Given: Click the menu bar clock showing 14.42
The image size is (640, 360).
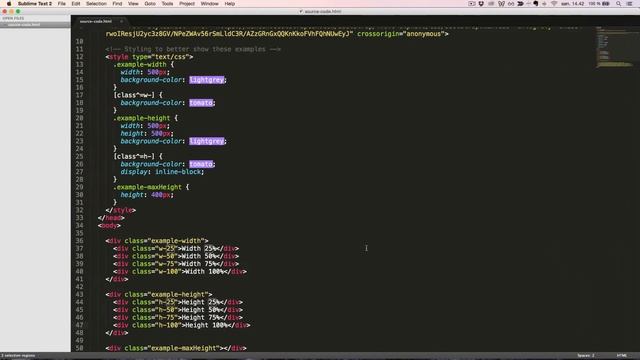Looking at the screenshot, I should click(x=572, y=4).
